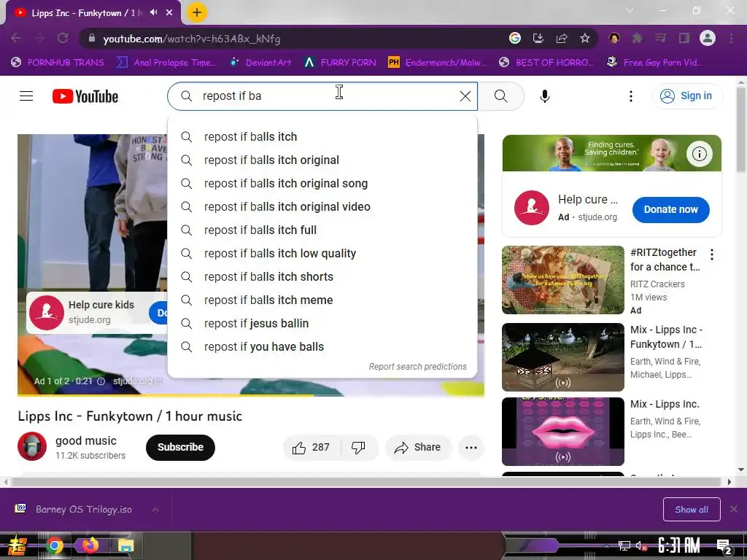Open the Chrome profile avatar
The image size is (747, 560).
point(708,38)
